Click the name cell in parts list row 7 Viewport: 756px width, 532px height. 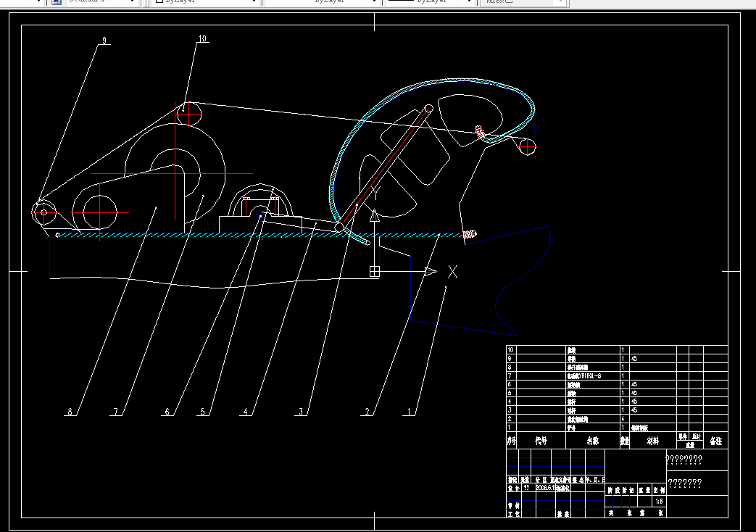coord(593,375)
